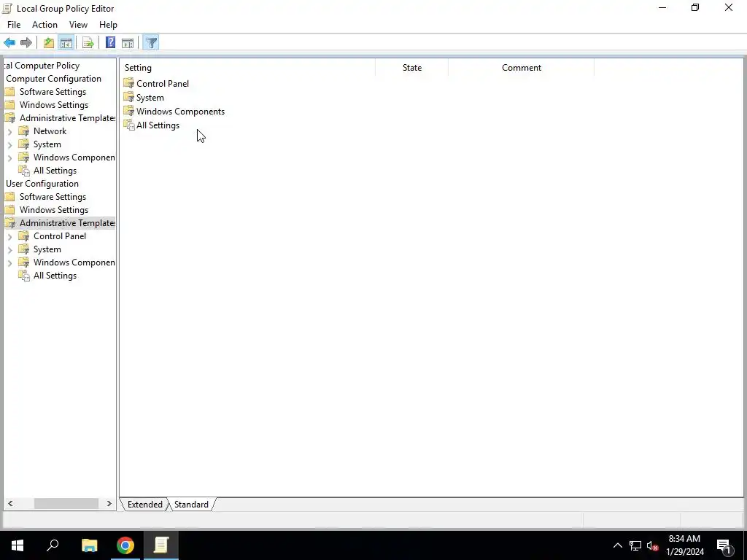Screen dimensions: 747x560
Task: Expand Control Panel under User Configuration
Action: 10,237
